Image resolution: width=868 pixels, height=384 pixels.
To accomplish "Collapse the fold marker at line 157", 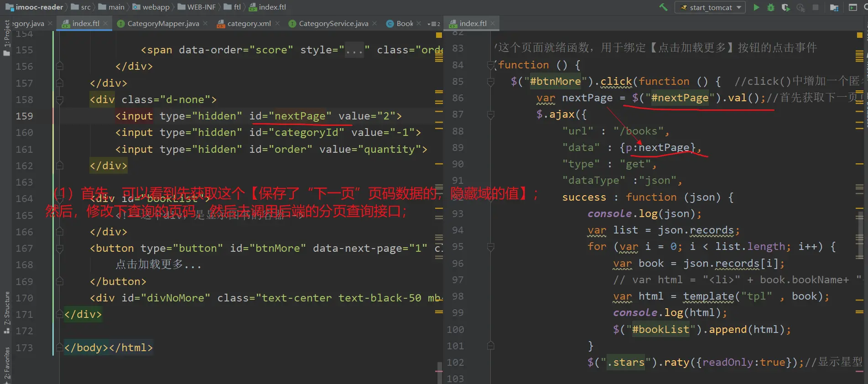I will pyautogui.click(x=59, y=83).
